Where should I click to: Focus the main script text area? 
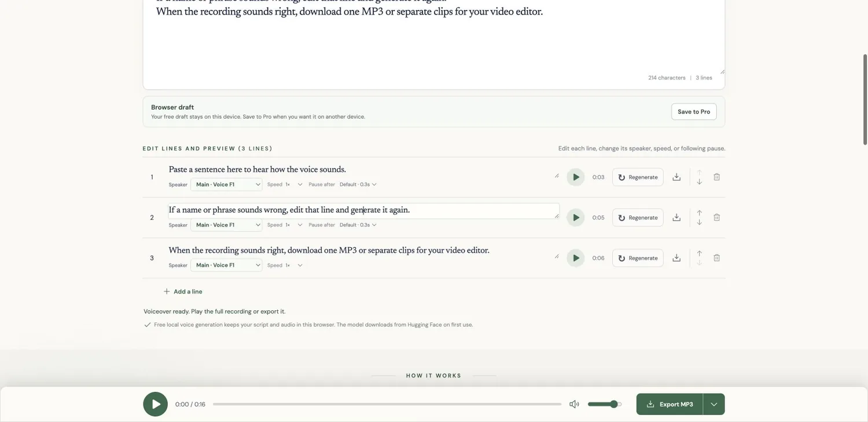tap(434, 38)
